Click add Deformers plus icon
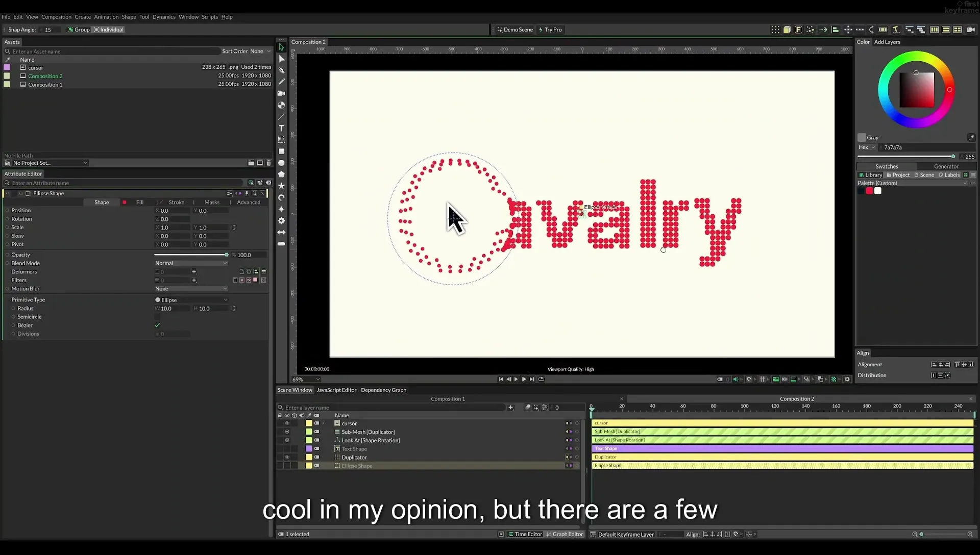Screen dimensions: 980x555 194,271
